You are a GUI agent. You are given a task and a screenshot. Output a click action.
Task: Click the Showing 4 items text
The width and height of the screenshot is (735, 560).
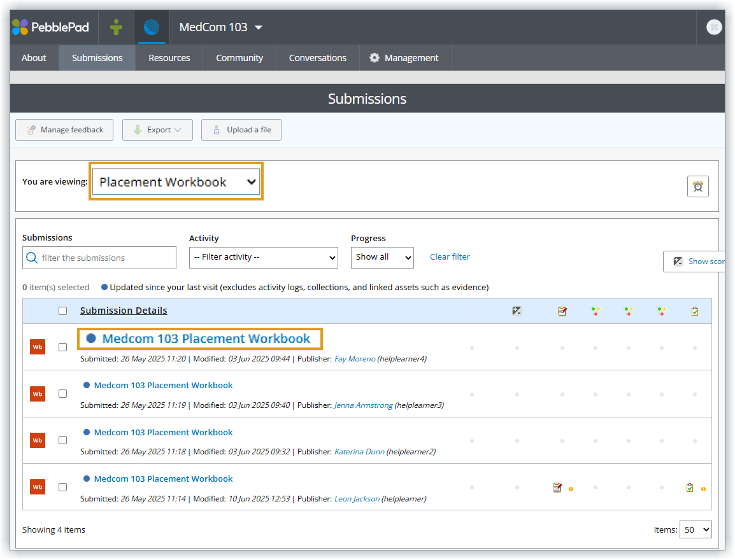pyautogui.click(x=54, y=529)
